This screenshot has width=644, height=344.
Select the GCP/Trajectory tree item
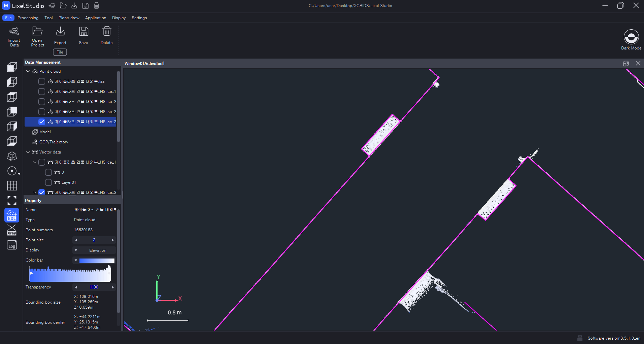[x=54, y=142]
